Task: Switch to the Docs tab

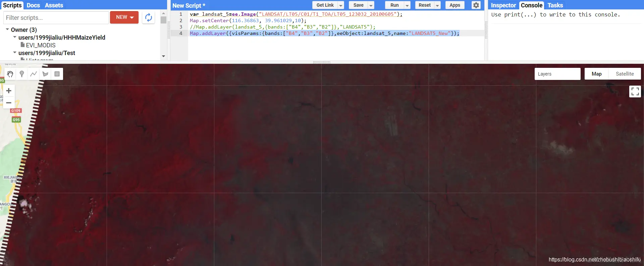Action: 33,5
